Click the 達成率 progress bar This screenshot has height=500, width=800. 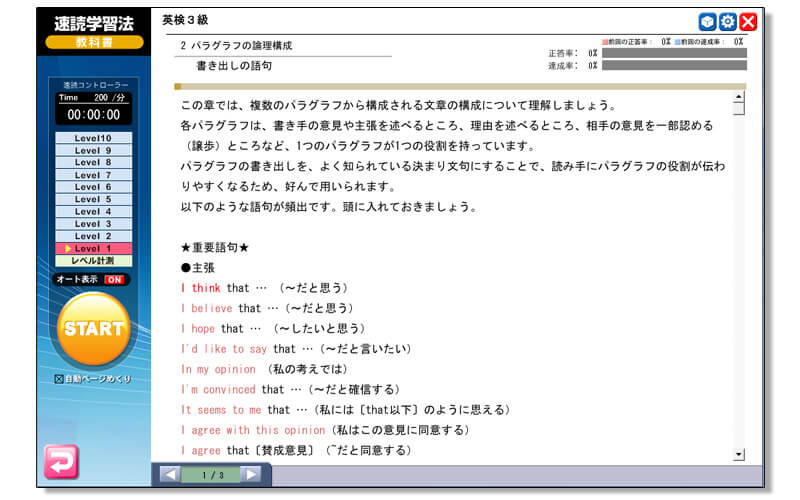coord(674,65)
